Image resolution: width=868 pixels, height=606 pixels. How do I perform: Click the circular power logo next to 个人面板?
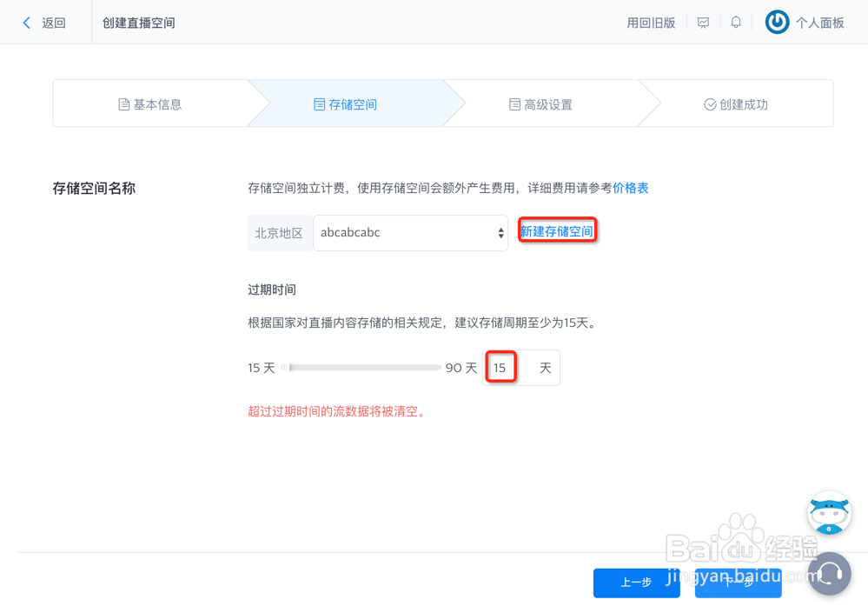(x=776, y=22)
